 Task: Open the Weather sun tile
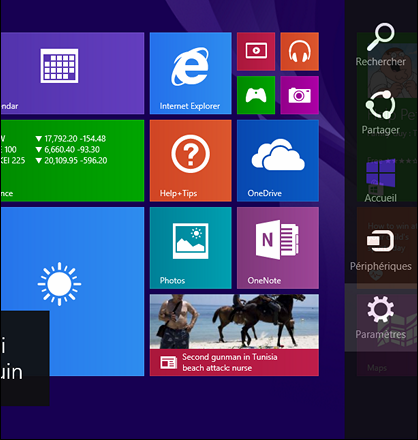[72, 292]
